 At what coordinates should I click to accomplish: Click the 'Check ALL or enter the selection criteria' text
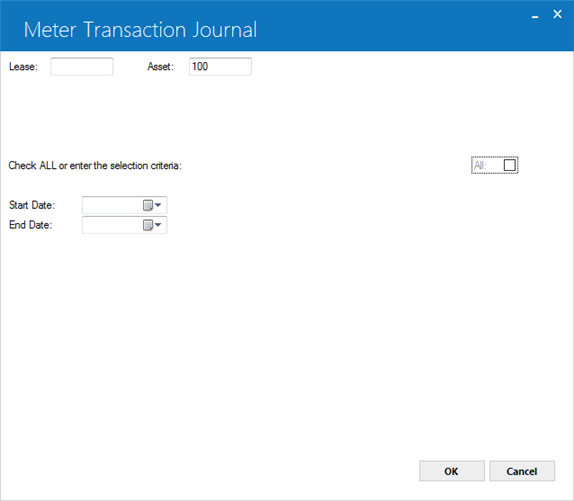tap(95, 165)
